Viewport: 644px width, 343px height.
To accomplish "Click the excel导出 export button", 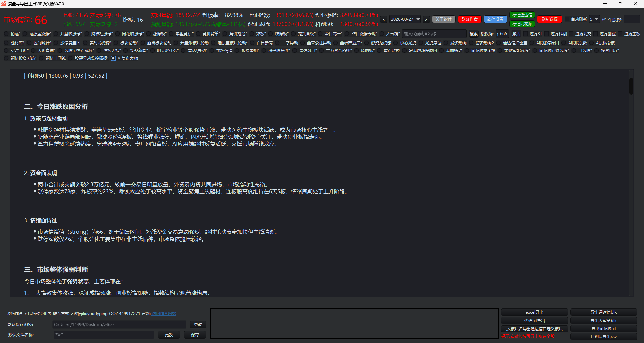I will click(534, 312).
